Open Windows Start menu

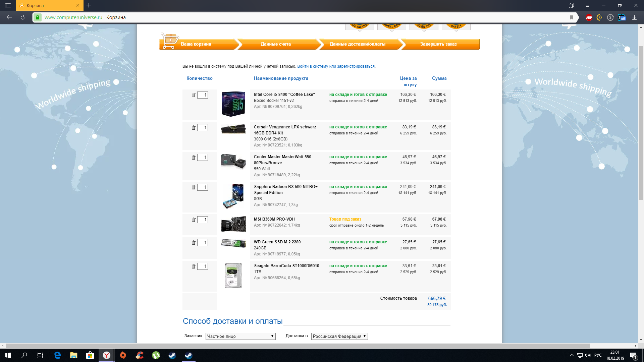click(8, 355)
